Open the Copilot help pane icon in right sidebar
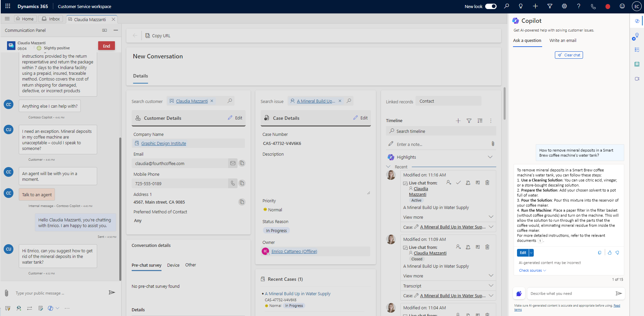 coord(637,21)
